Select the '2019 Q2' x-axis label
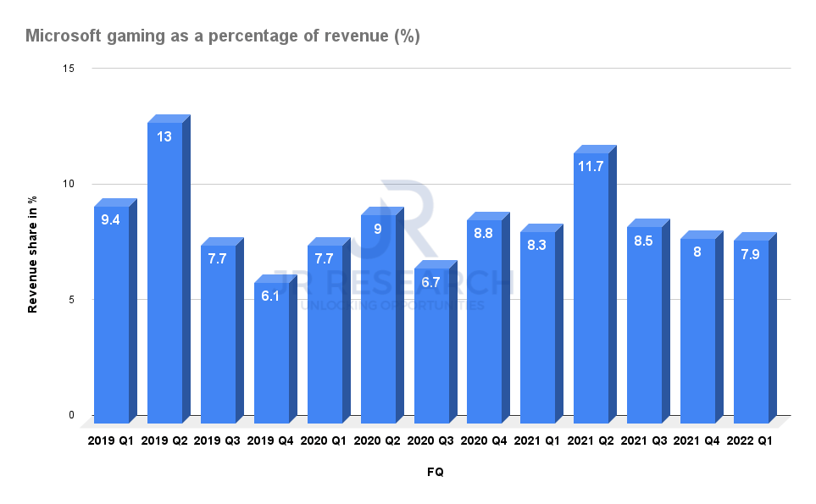Screen dimensions: 816x504 pyautogui.click(x=164, y=441)
